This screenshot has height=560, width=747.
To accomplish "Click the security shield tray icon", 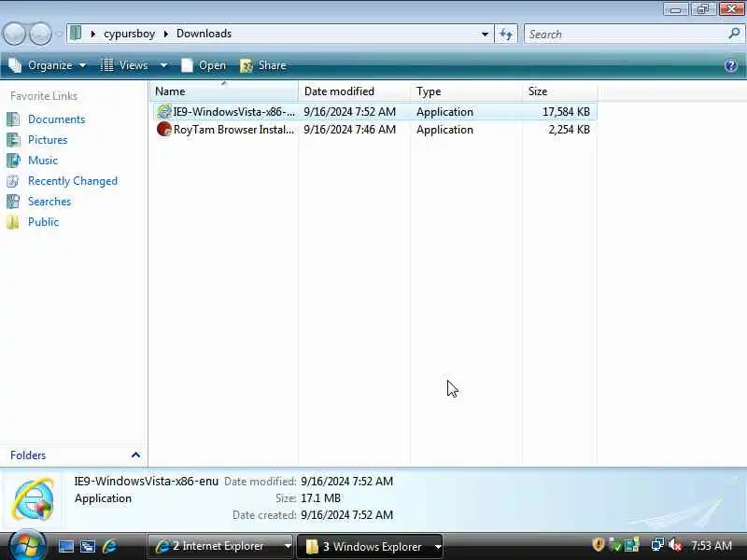I will click(599, 544).
